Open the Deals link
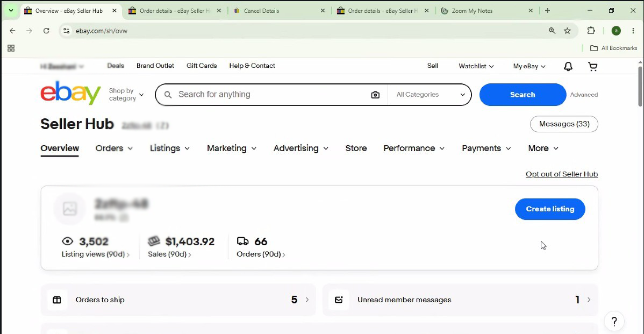The height and width of the screenshot is (334, 644). (116, 66)
